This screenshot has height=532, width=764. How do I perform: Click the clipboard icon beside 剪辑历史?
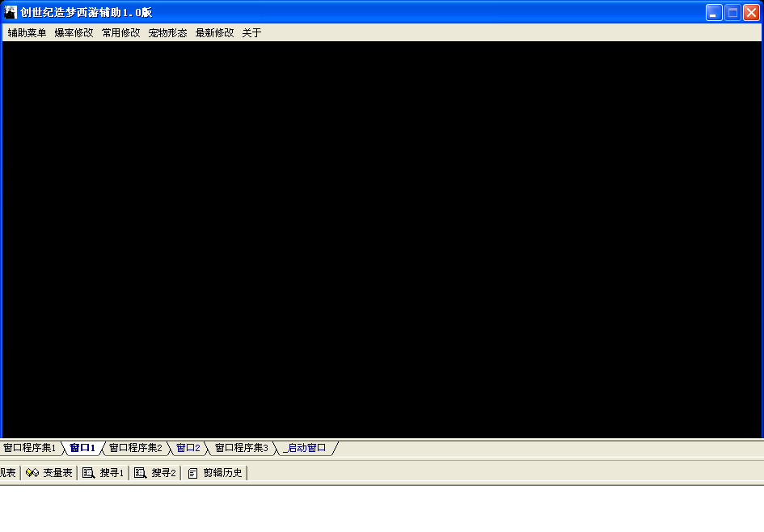[192, 473]
